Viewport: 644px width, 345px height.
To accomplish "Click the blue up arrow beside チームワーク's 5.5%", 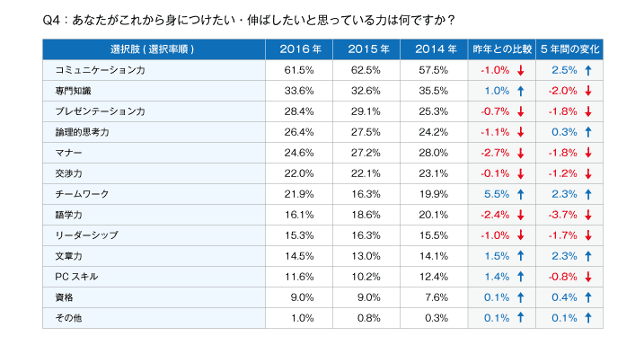I will 520,194.
